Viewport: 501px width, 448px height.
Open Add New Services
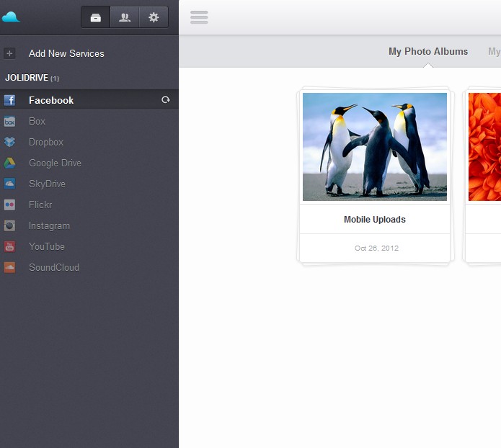[x=66, y=53]
